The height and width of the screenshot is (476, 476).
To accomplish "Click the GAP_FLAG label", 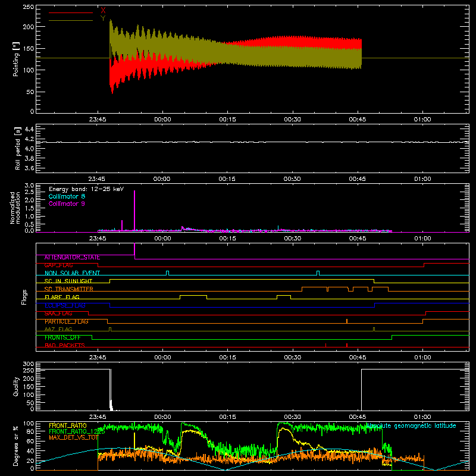I will coord(58,265).
